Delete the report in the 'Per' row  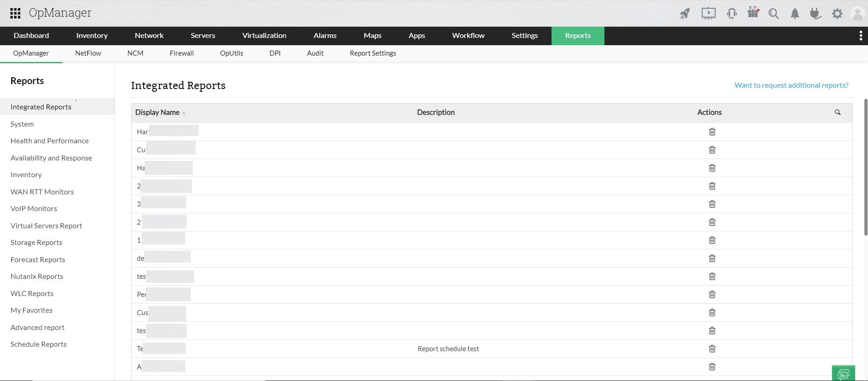pos(712,295)
